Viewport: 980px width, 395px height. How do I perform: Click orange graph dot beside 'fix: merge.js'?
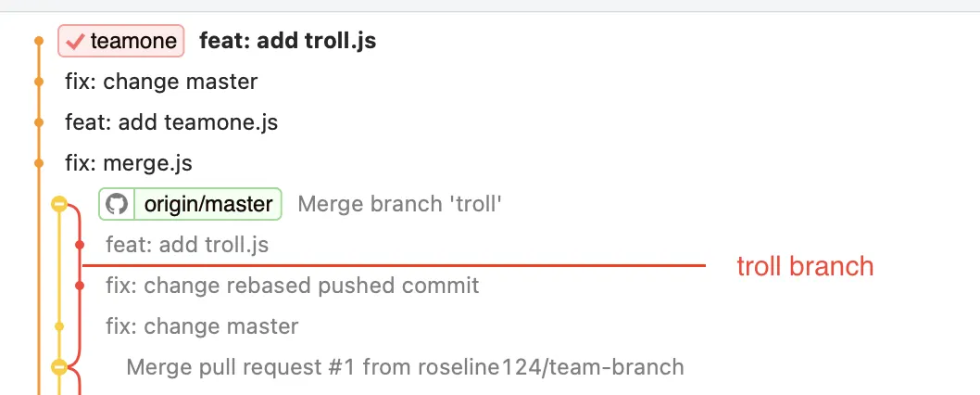click(x=39, y=163)
